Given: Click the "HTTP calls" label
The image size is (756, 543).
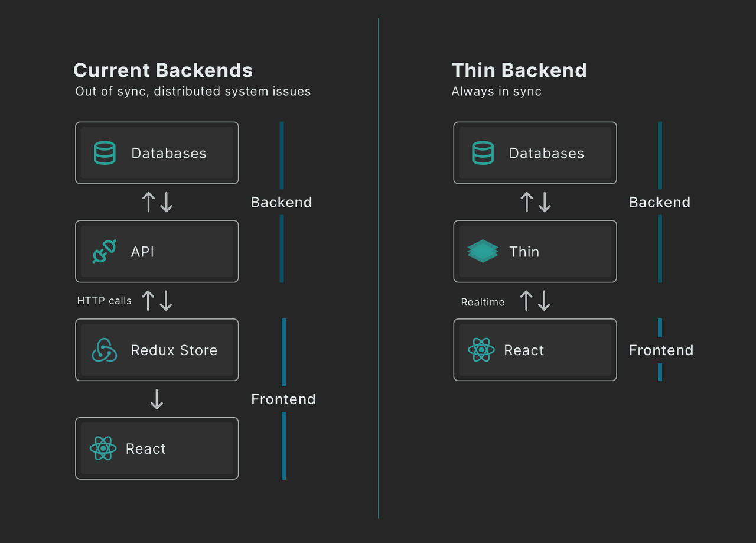Looking at the screenshot, I should pos(105,301).
